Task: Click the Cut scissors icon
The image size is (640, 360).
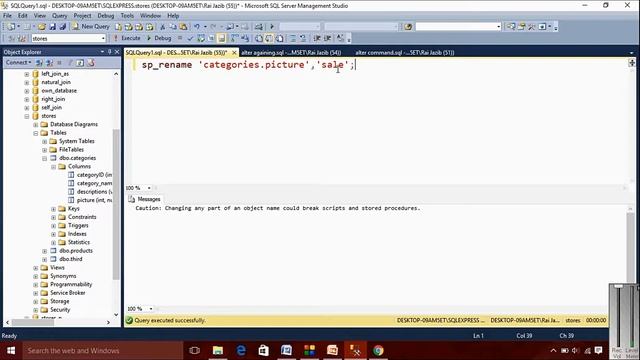Action: (x=162, y=27)
